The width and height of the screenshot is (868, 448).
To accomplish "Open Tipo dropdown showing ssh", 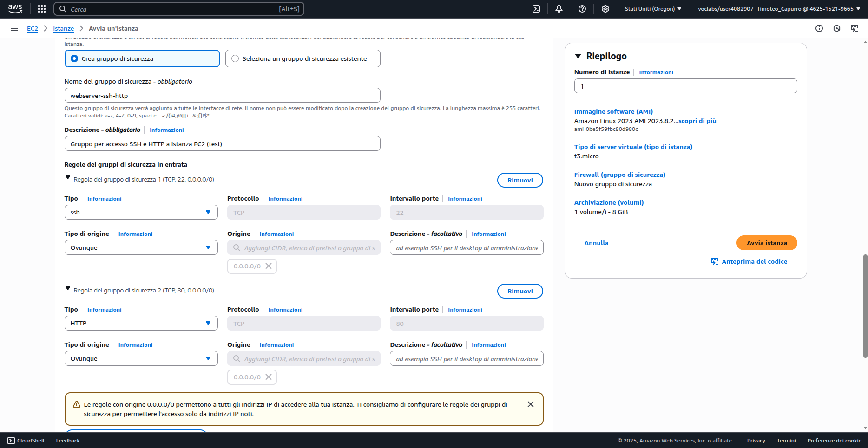I will [141, 212].
